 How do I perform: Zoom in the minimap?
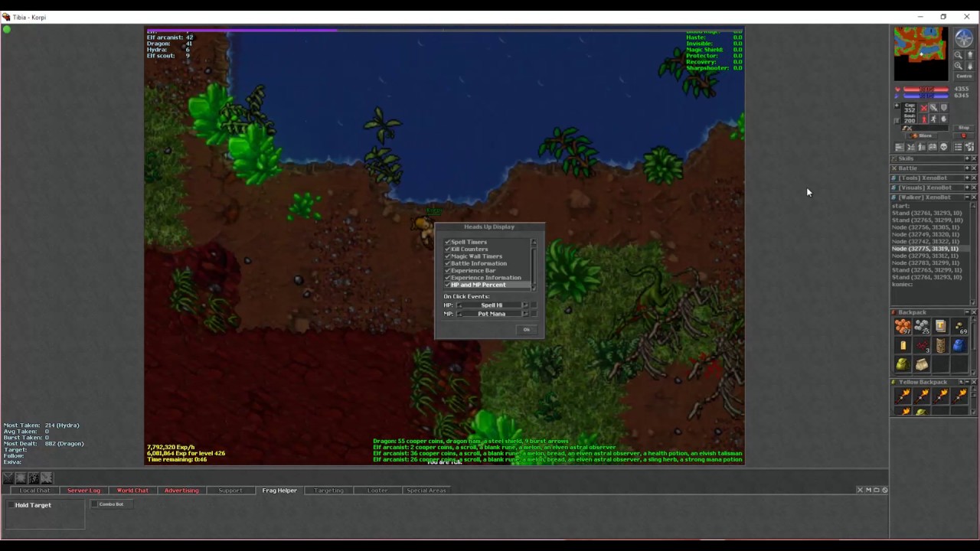coord(958,66)
